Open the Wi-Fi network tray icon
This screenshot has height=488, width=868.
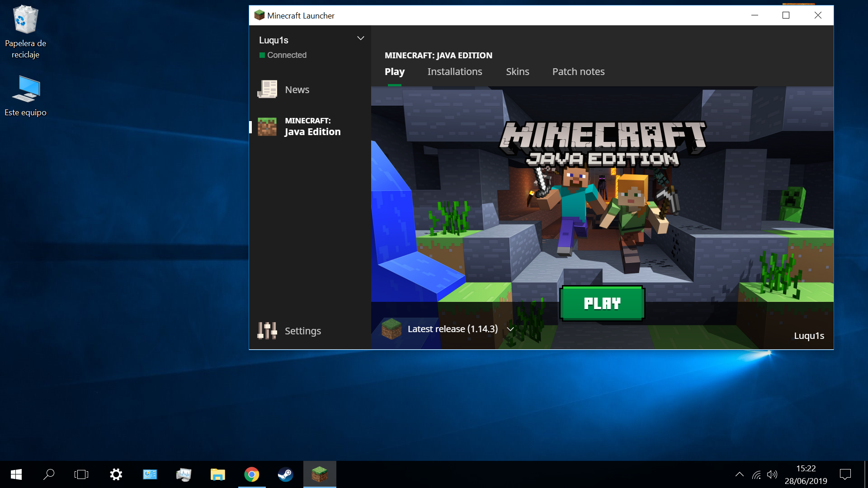pyautogui.click(x=756, y=474)
